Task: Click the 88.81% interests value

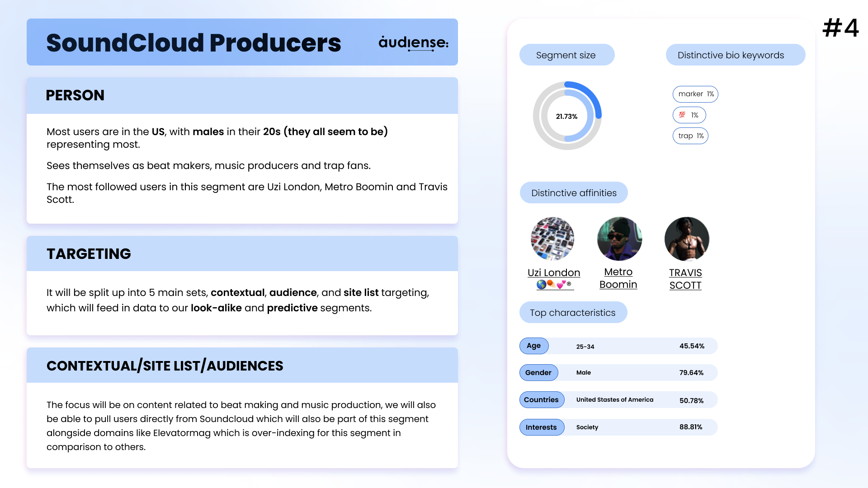Action: coord(691,427)
